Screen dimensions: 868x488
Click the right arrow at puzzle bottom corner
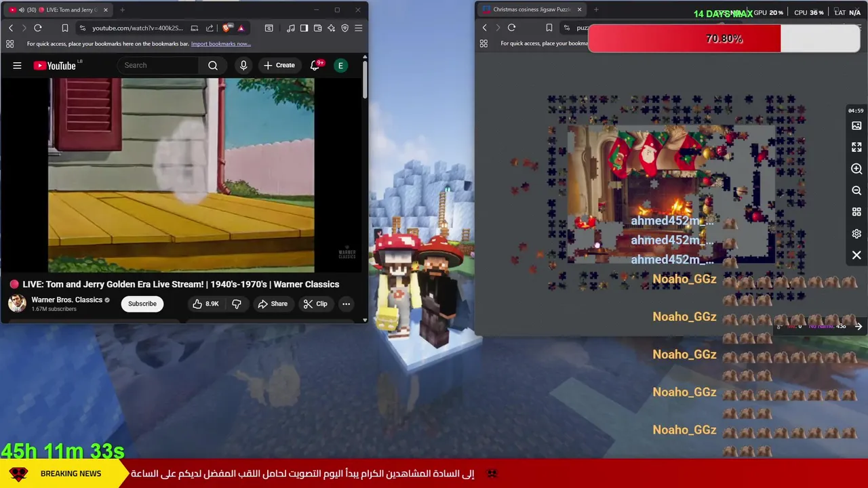(859, 327)
